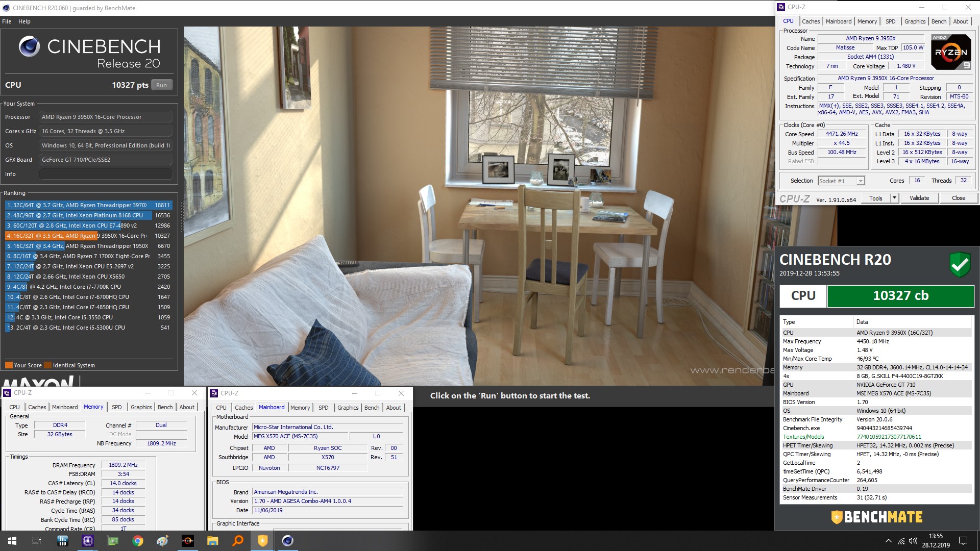Click the Textures/Models row in BenchMate
The image size is (980, 551).
876,437
